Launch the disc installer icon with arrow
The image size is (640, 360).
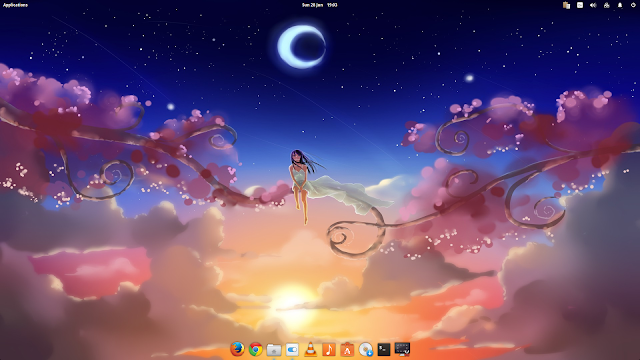pos(366,349)
